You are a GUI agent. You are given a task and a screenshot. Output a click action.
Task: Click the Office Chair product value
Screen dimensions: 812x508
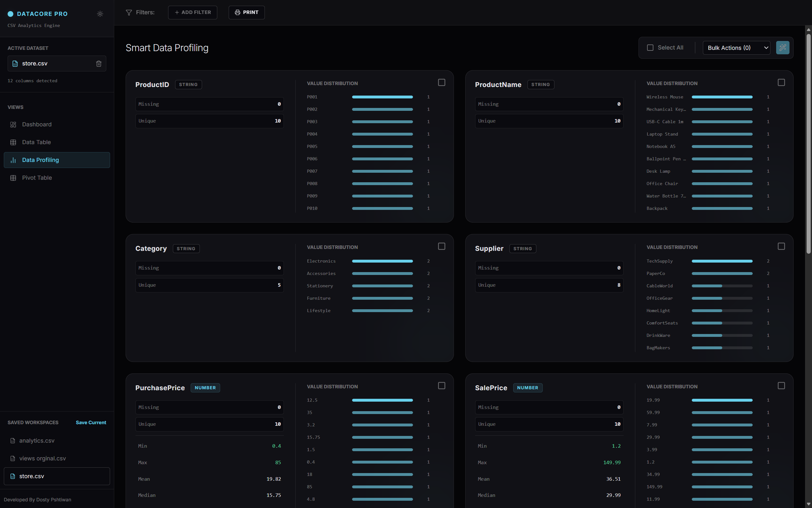point(662,184)
